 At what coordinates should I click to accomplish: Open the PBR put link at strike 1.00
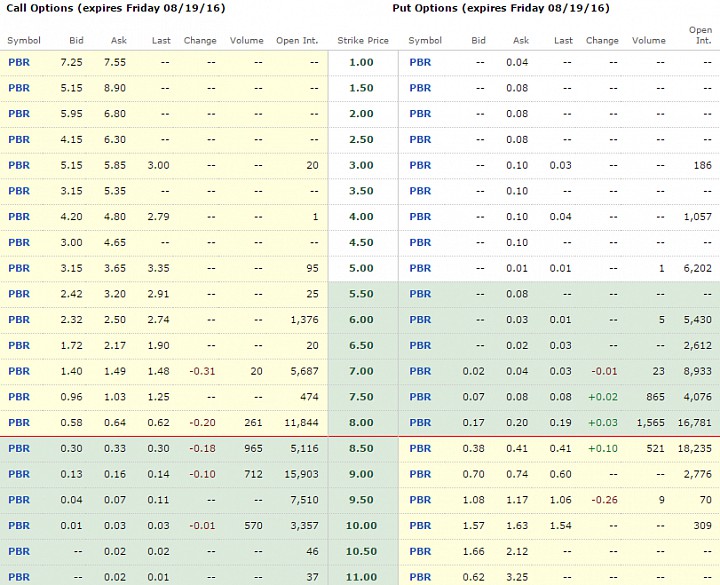click(420, 62)
